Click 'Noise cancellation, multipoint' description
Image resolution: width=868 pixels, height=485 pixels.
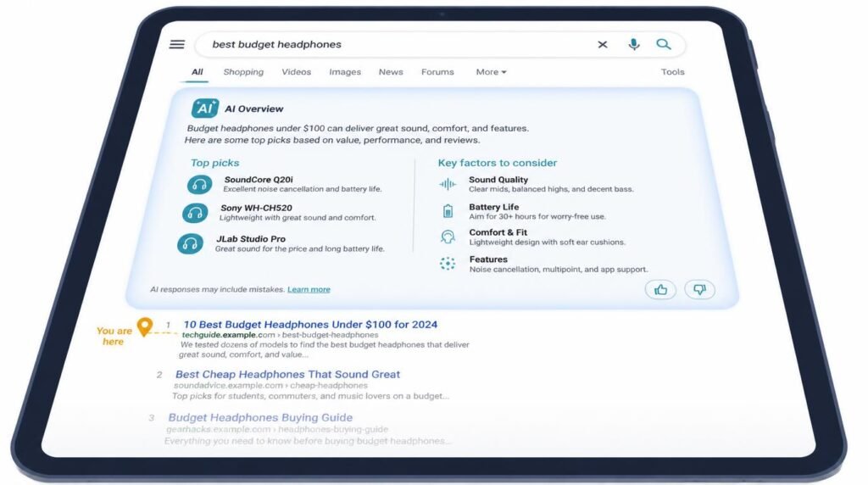click(558, 269)
